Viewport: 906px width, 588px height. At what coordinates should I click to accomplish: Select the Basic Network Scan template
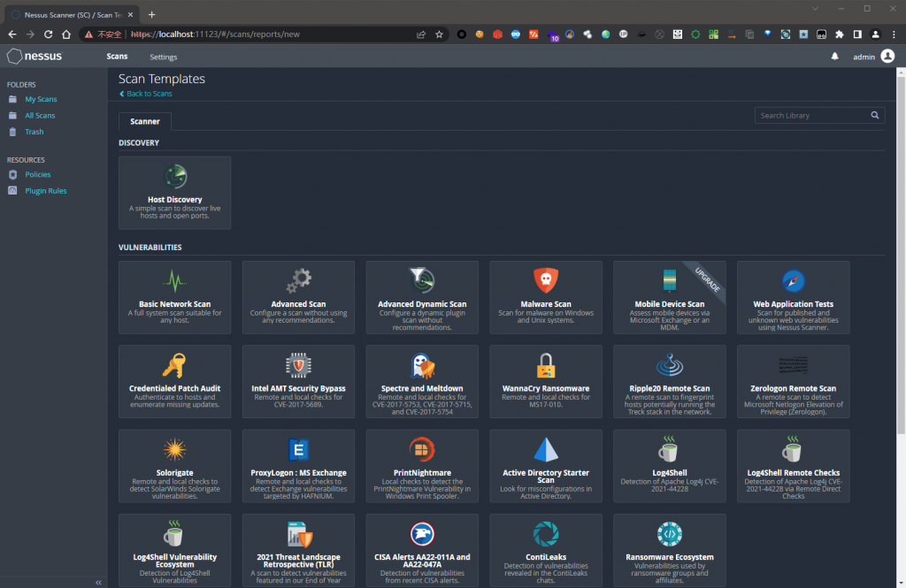(x=174, y=296)
